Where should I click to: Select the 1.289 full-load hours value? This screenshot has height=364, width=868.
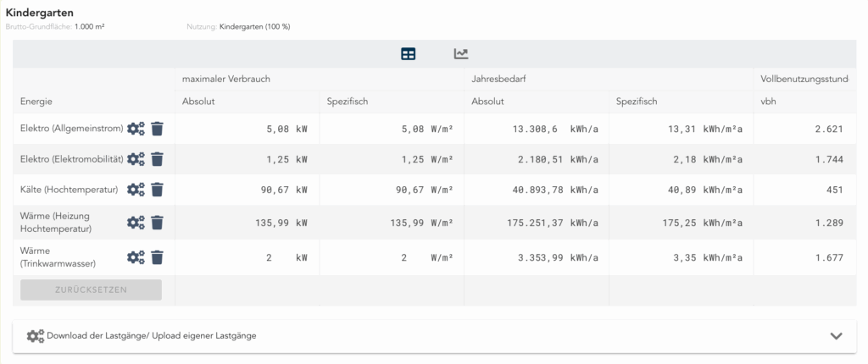[829, 223]
